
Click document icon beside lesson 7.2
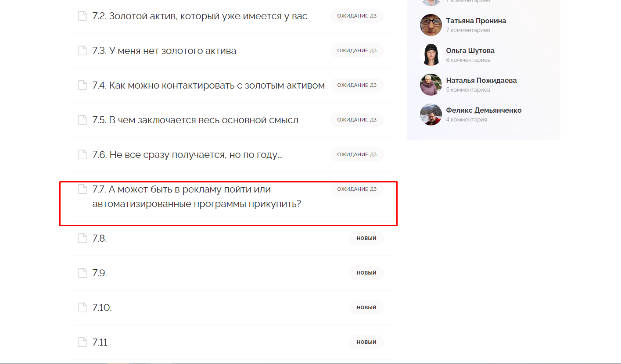coord(82,16)
